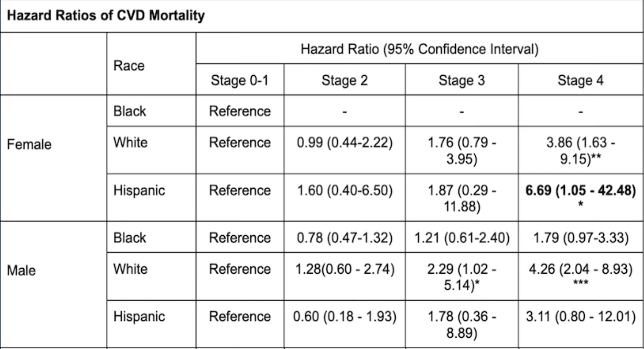This screenshot has height=349, width=644.
Task: Click the 0.60 (0.18 - 1.93) cell
Action: 344,316
